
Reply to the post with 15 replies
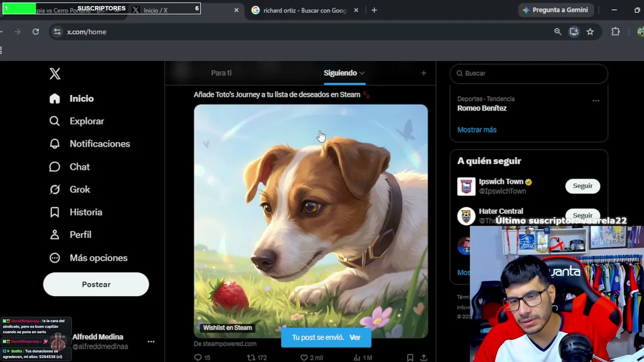tap(202, 357)
